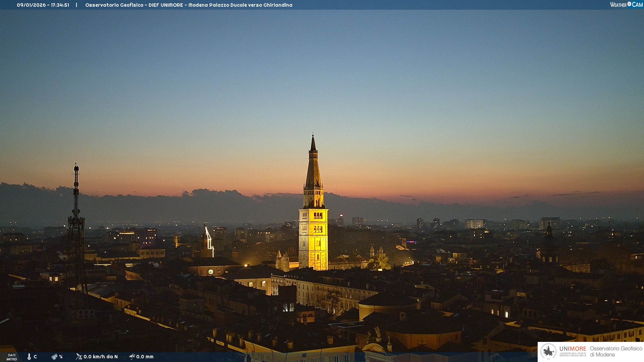Screen dimensions: 644x362
Task: Click the humidity water drops icon
Action: pos(54,357)
